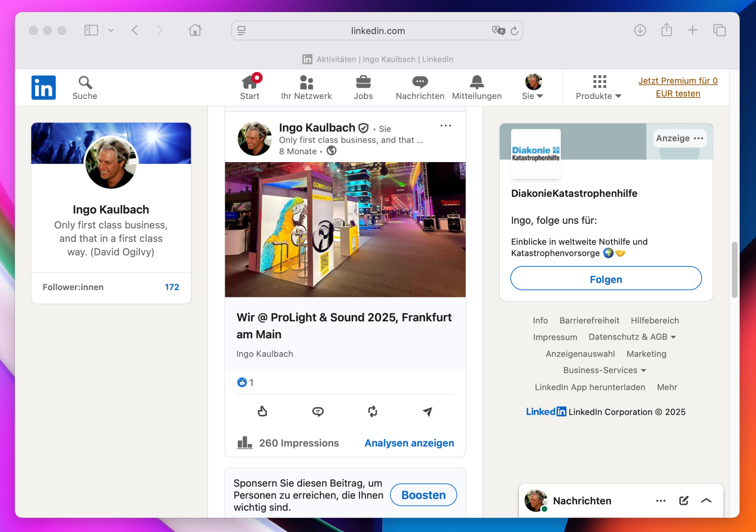The image size is (756, 532).
Task: Expand the Datenschutz & AGB dropdown
Action: tap(632, 337)
